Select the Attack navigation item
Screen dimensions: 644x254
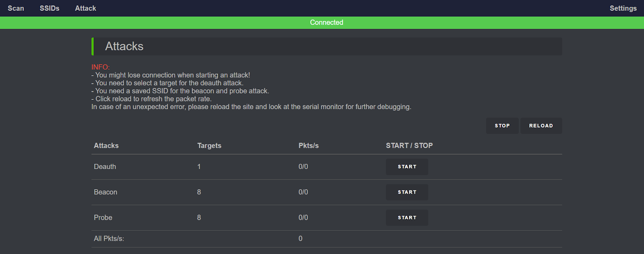(x=85, y=8)
